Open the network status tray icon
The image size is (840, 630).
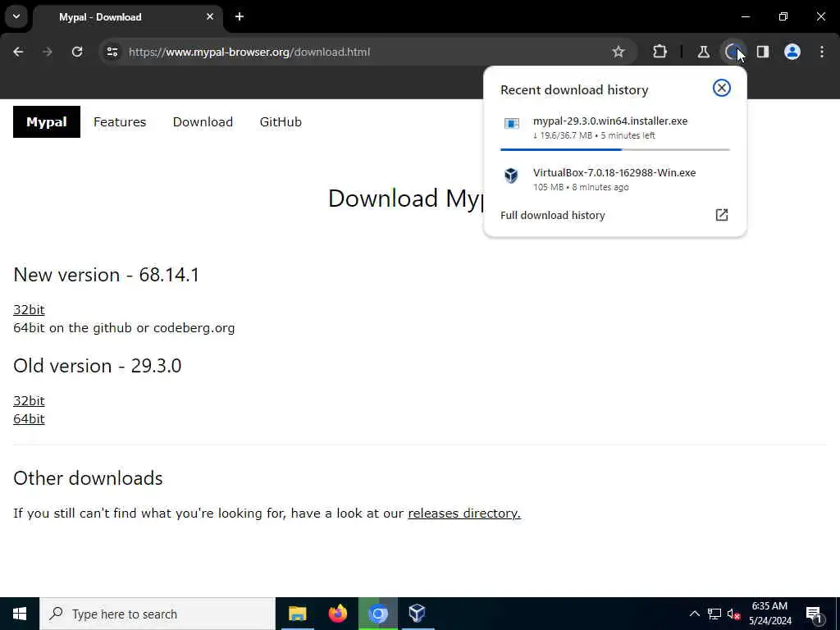click(714, 614)
